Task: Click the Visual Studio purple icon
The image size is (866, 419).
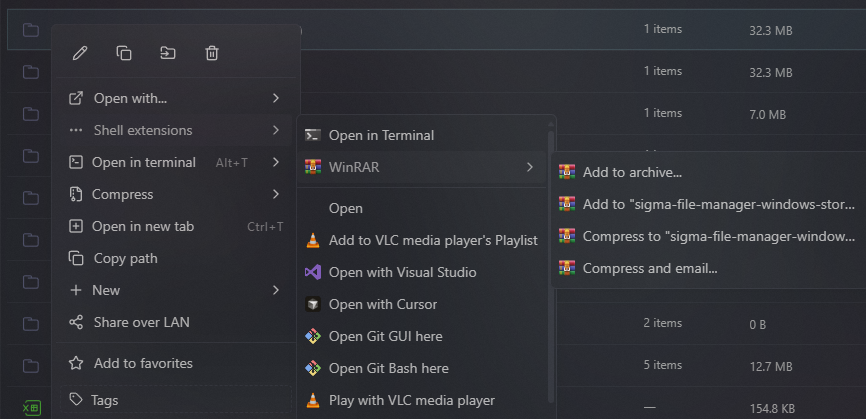Action: click(x=313, y=272)
